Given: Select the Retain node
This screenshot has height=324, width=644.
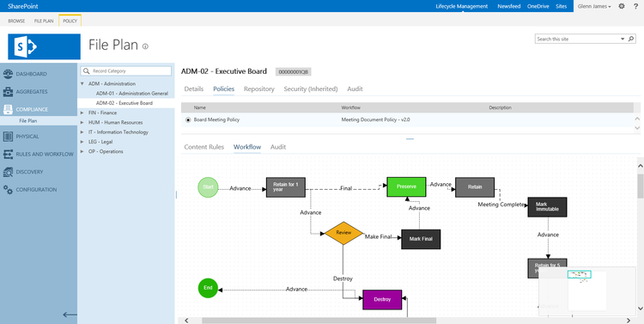Looking at the screenshot, I should pos(475,187).
